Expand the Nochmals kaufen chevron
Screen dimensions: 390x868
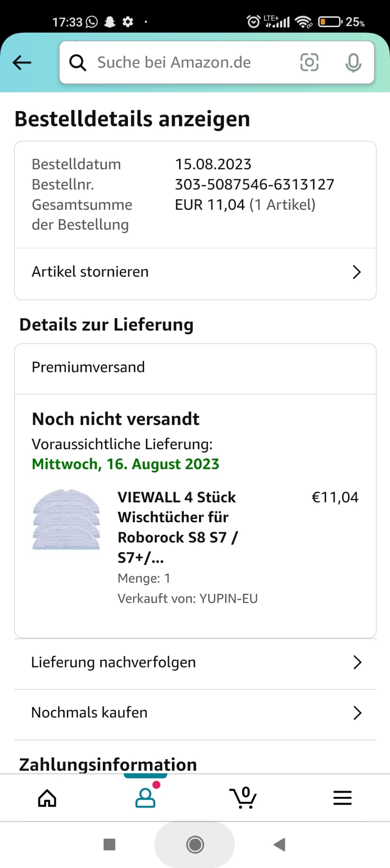[357, 713]
